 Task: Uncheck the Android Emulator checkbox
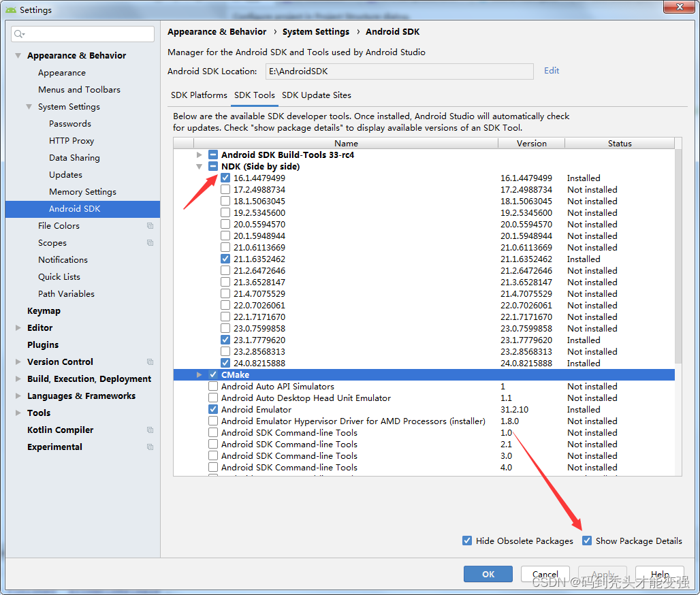[213, 409]
